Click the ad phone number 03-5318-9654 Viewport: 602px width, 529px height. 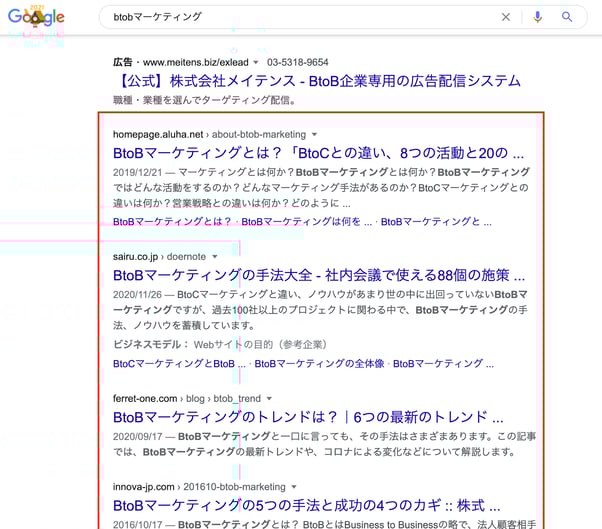click(298, 62)
